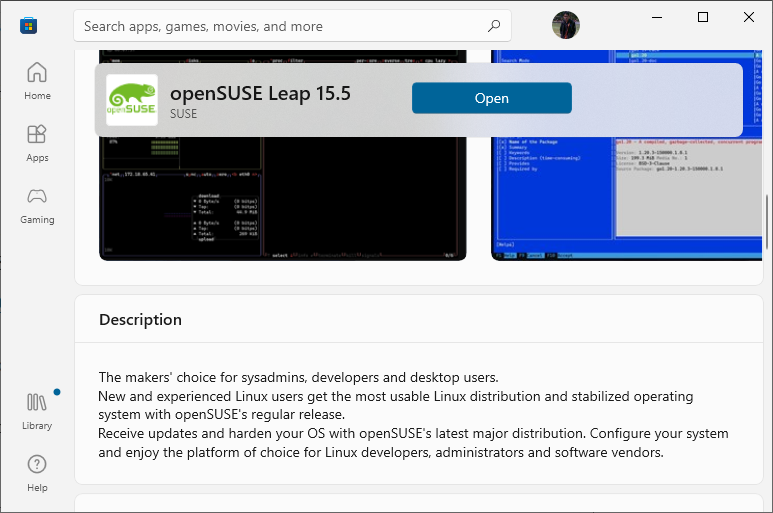Click the Description heading
773x513 pixels.
(x=141, y=320)
